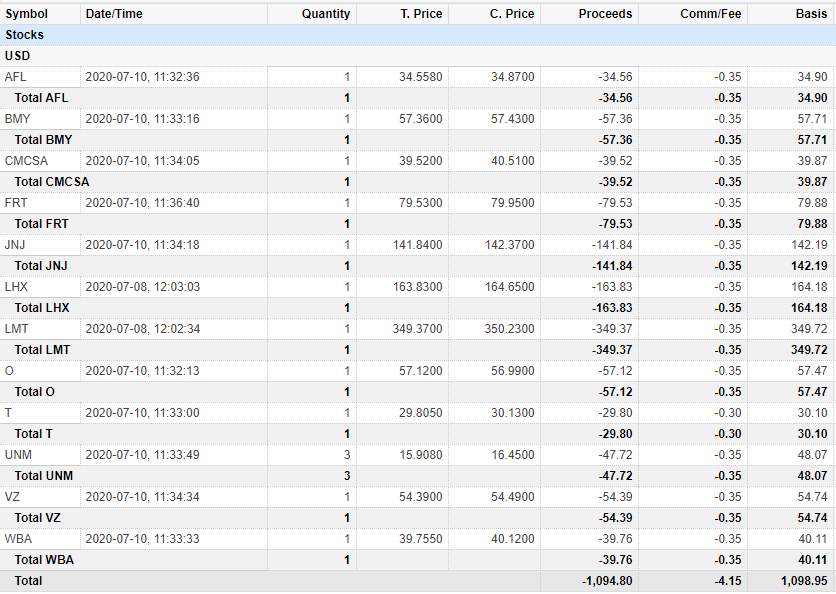Select the Total AFL row label
836x594 pixels.
pyautogui.click(x=41, y=98)
